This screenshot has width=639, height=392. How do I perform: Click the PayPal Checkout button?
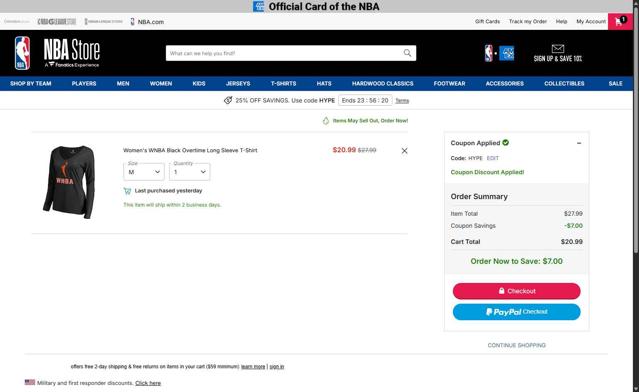coord(516,312)
